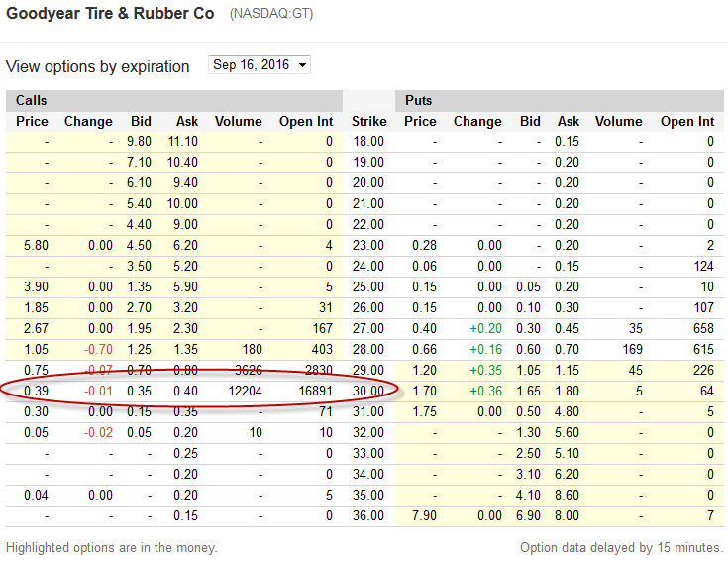
Task: Select the put change +0.35
Action: point(485,371)
